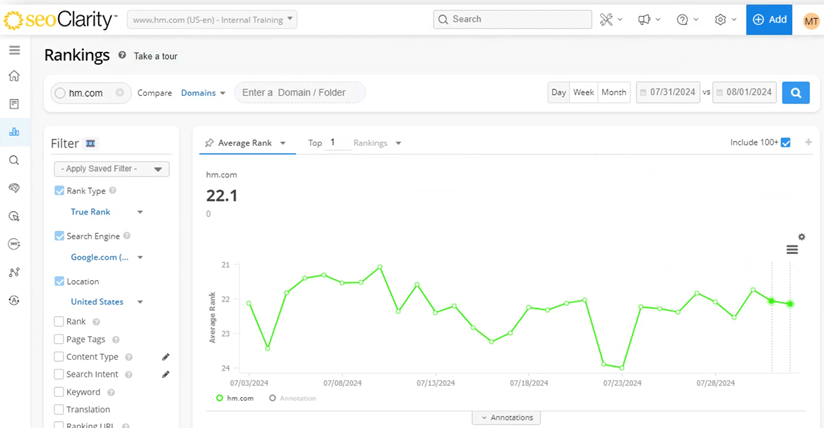Click the help icon beside Rank Type
The height and width of the screenshot is (428, 824).
point(113,190)
